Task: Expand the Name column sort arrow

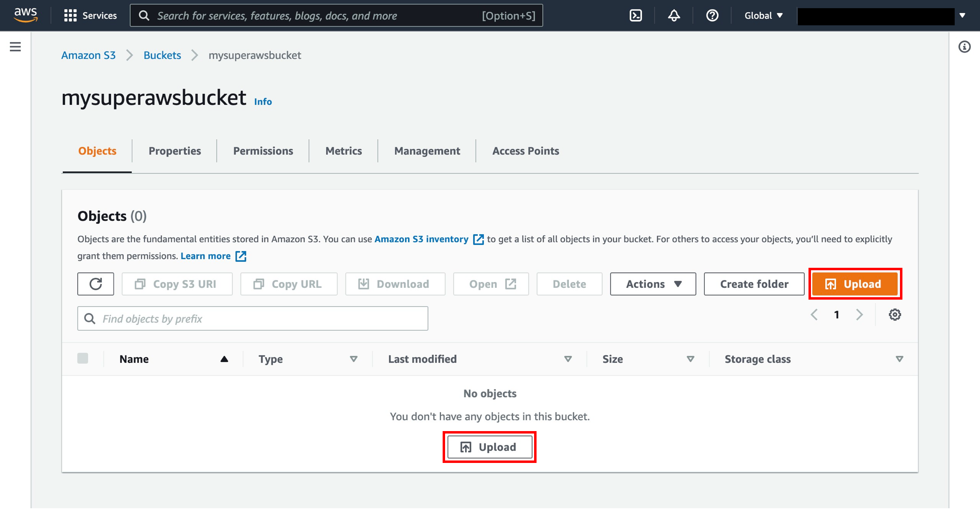Action: 223,358
